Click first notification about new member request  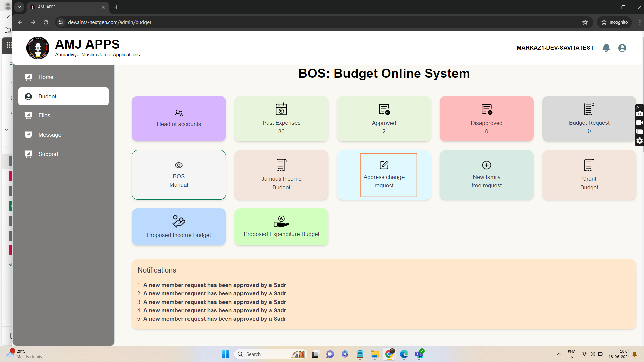215,285
